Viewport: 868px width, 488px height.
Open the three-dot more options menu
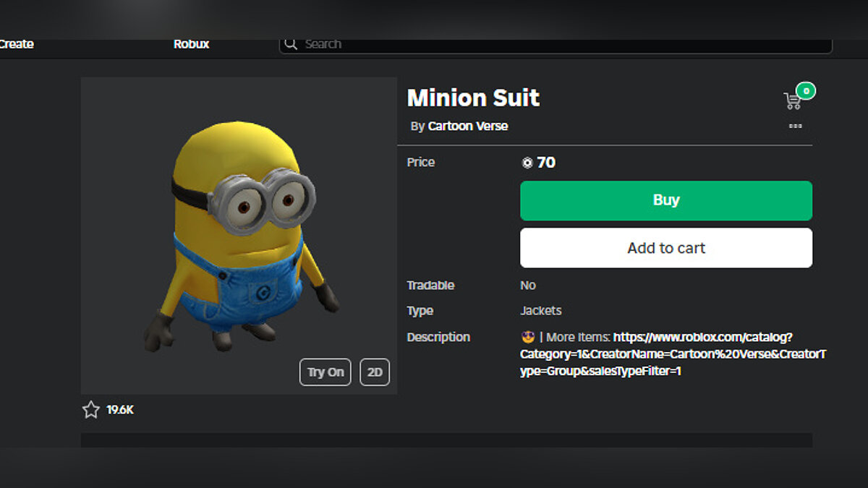[795, 126]
